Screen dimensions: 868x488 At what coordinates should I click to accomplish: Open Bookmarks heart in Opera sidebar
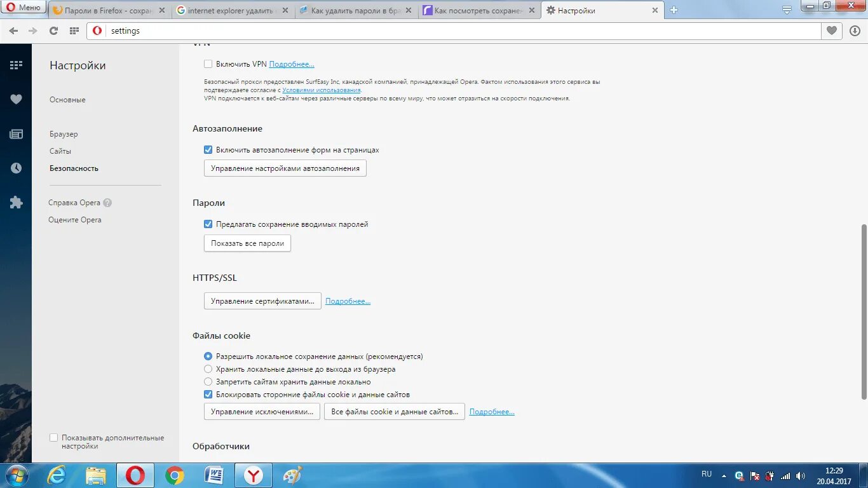(x=16, y=99)
